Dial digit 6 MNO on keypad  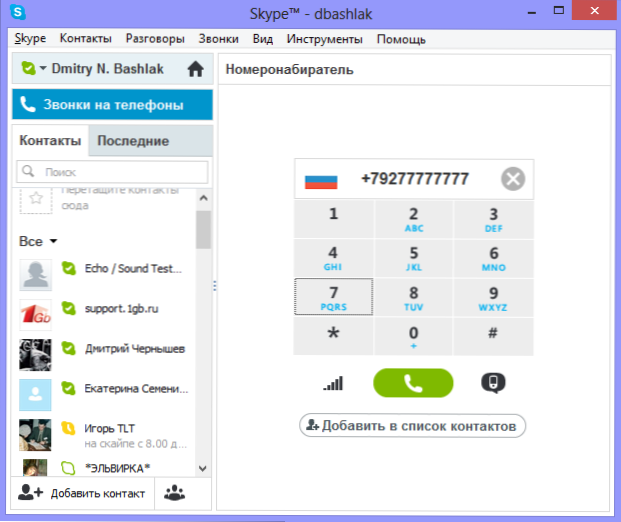pos(493,258)
